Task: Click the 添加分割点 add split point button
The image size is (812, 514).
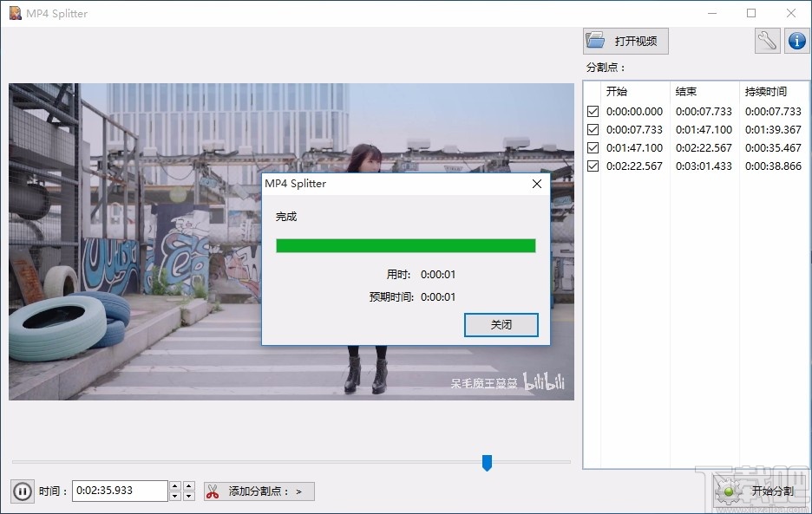Action: pos(259,491)
